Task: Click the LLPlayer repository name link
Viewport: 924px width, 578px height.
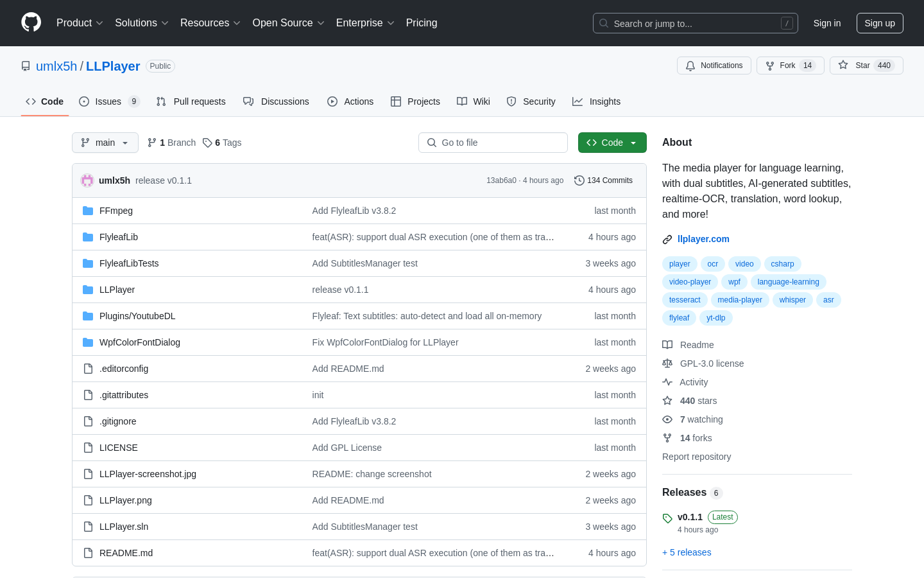Action: point(113,66)
